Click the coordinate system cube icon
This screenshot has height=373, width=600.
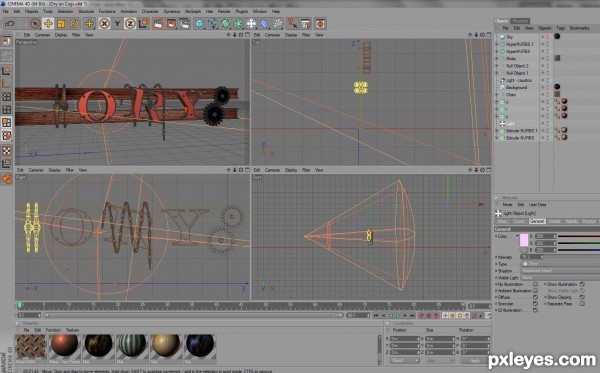click(x=143, y=24)
